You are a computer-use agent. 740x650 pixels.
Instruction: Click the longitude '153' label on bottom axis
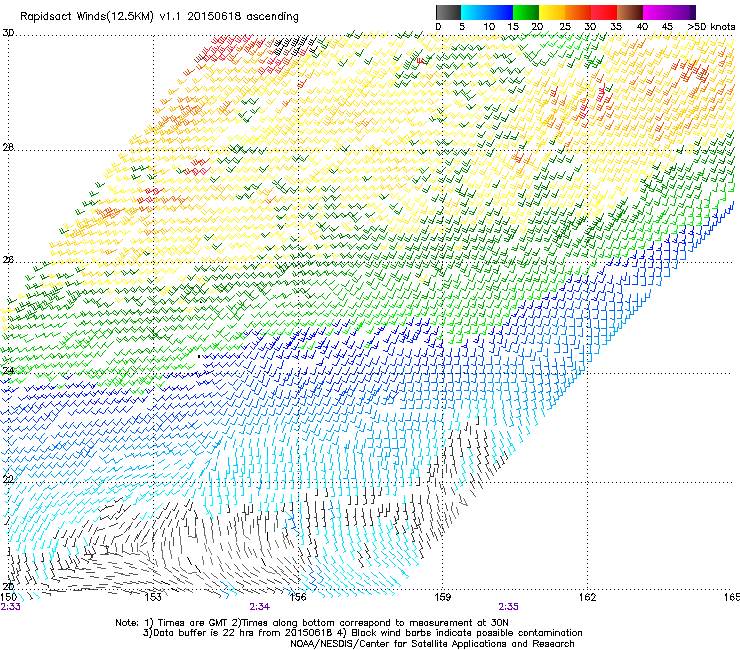pos(153,597)
